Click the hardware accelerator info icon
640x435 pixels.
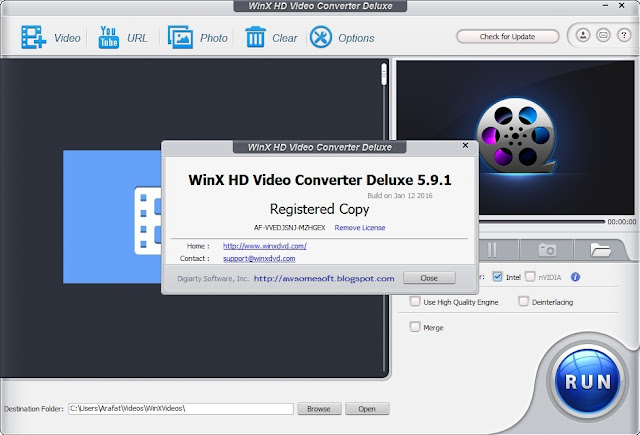click(576, 277)
